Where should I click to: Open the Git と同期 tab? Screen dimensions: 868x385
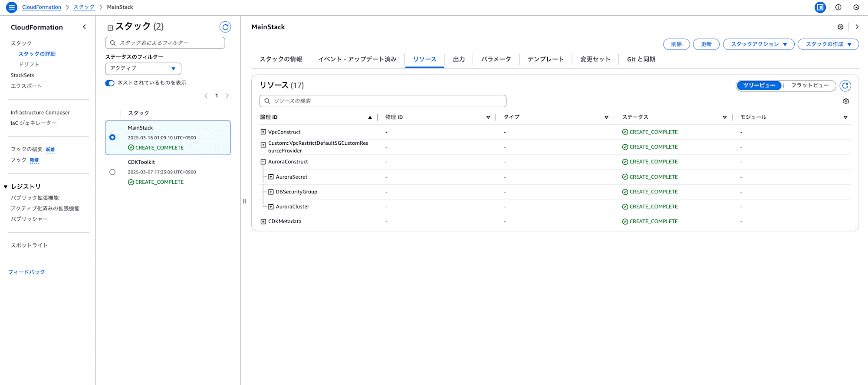click(x=641, y=59)
